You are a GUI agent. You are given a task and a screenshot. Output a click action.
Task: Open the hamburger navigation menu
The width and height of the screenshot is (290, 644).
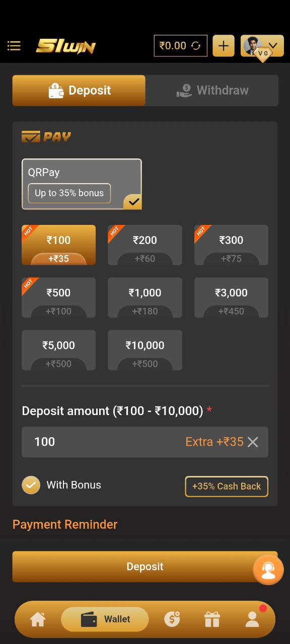coord(14,46)
